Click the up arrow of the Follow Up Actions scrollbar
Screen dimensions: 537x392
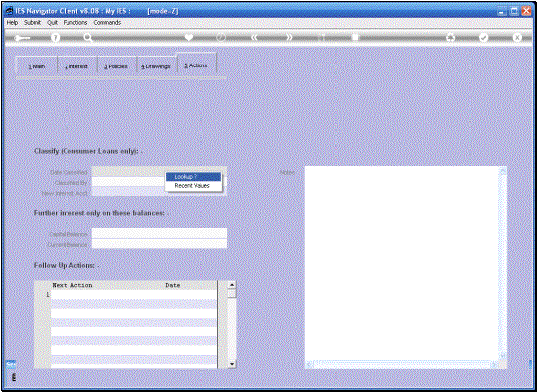(232, 285)
